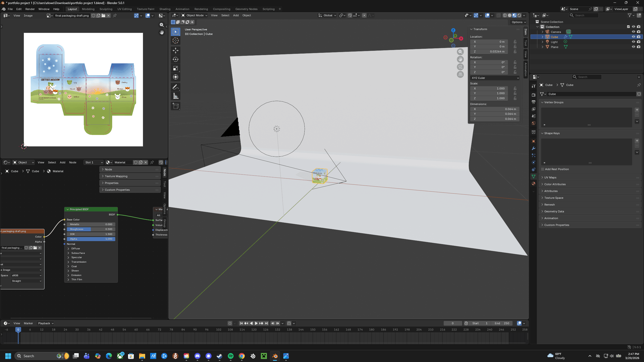This screenshot has height=362, width=644.
Task: Select the Move tool in viewport toolbar
Action: (x=175, y=51)
